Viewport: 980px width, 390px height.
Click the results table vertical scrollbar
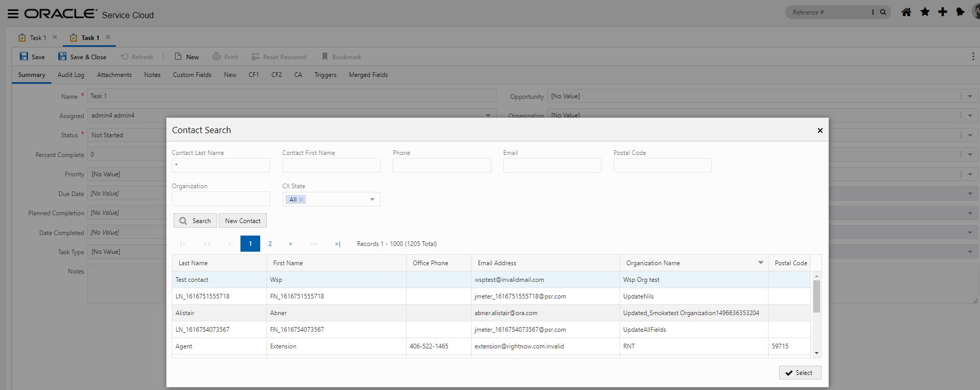[x=816, y=296]
